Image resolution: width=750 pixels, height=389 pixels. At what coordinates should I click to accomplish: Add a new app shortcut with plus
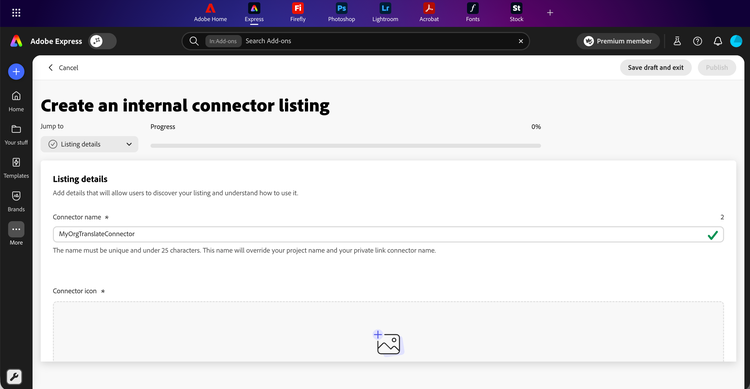coord(550,12)
